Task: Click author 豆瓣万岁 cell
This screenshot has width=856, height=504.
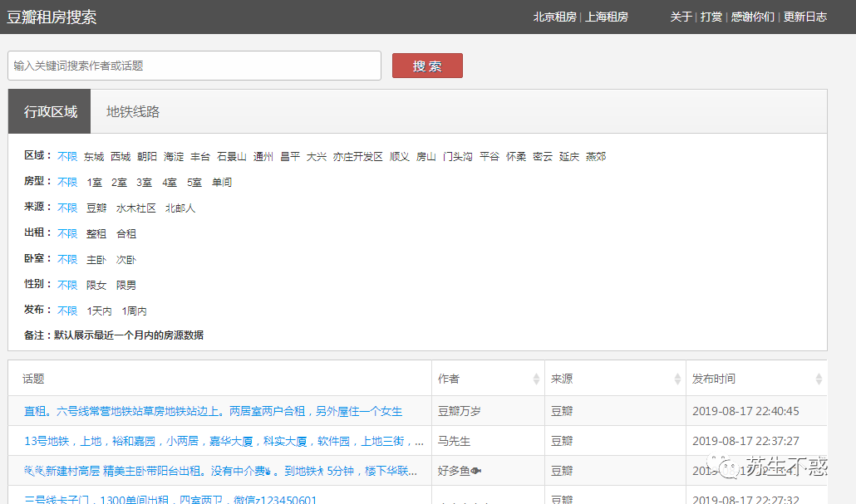Action: coord(459,411)
